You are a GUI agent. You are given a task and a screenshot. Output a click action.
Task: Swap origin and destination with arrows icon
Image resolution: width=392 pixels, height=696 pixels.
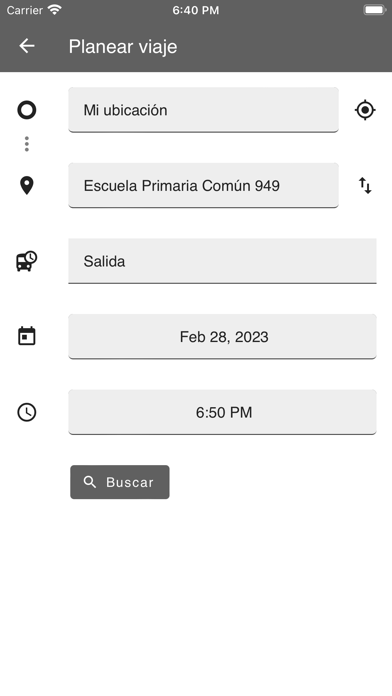point(365,186)
